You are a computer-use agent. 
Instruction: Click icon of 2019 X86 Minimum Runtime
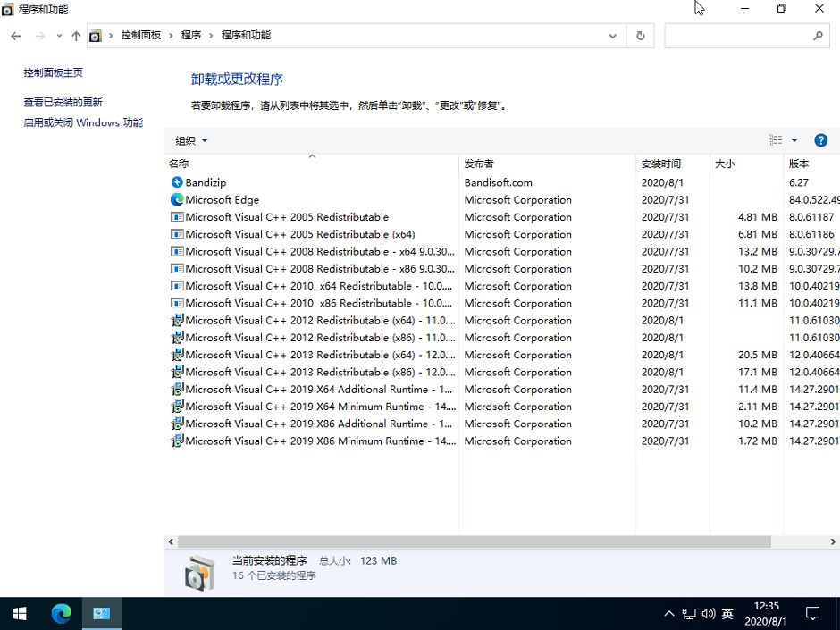[x=177, y=441]
